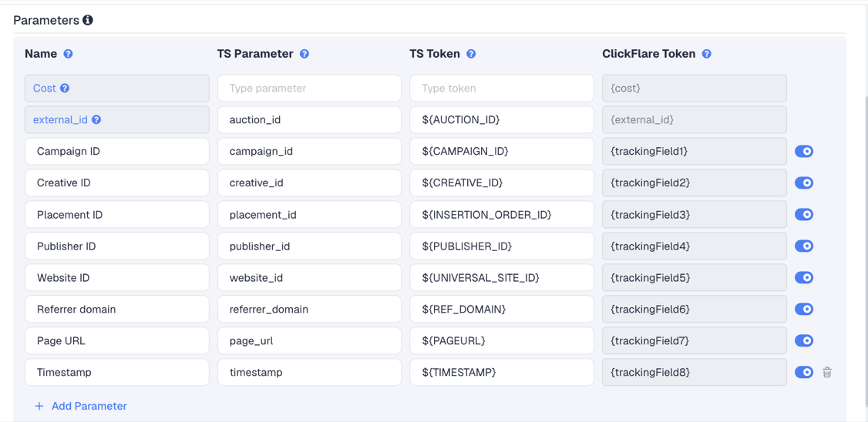Screen dimensions: 868x422
Task: Click the ${CREATIVE_ID} token field
Action: (502, 183)
